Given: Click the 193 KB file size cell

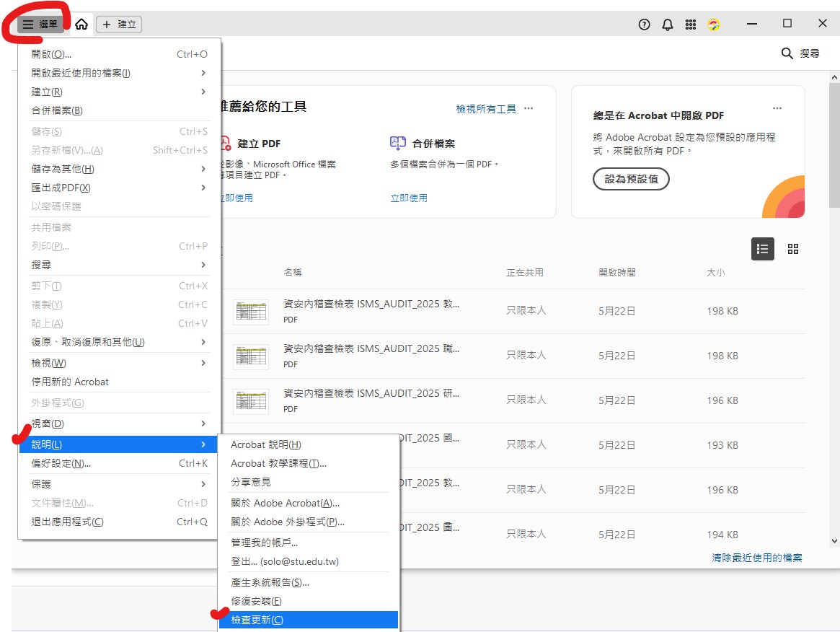Looking at the screenshot, I should (x=722, y=445).
